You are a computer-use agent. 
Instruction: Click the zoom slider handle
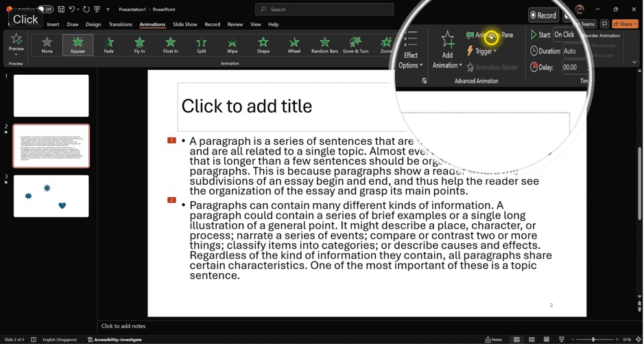tap(593, 339)
